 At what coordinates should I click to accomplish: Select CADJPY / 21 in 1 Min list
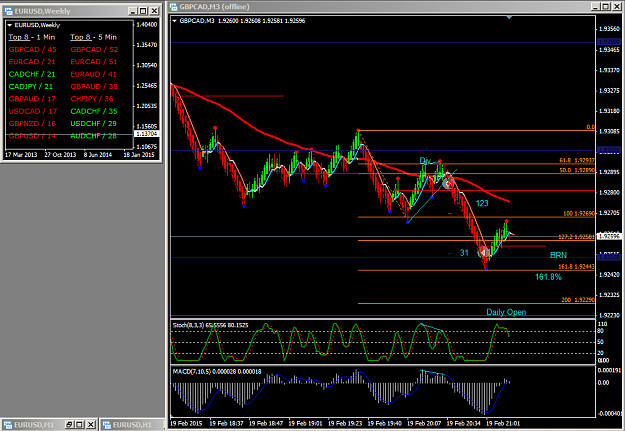click(x=31, y=87)
